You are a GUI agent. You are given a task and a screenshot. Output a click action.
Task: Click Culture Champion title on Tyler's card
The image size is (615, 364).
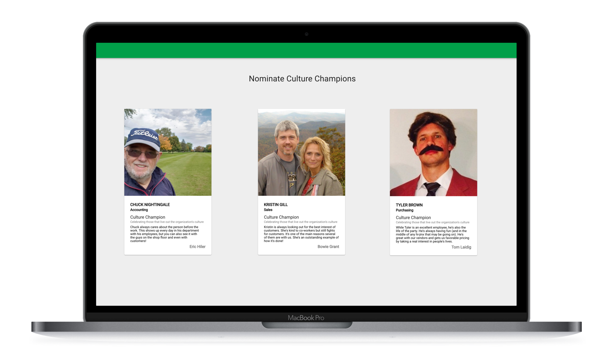point(413,218)
